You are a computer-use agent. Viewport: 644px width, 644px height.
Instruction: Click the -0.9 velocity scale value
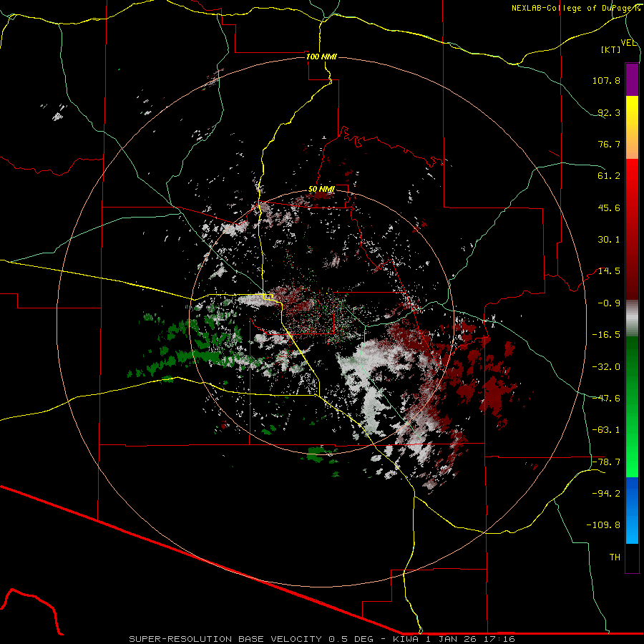tap(609, 303)
